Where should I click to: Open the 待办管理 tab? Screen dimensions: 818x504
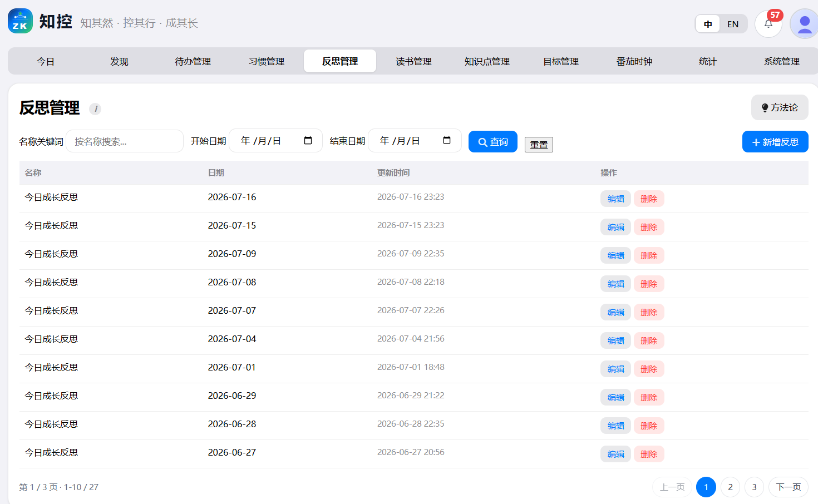pos(193,61)
